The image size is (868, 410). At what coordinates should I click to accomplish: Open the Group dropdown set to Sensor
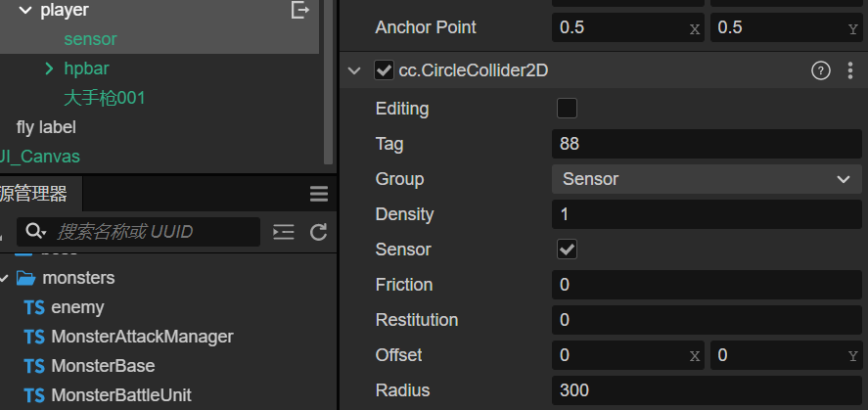point(705,179)
